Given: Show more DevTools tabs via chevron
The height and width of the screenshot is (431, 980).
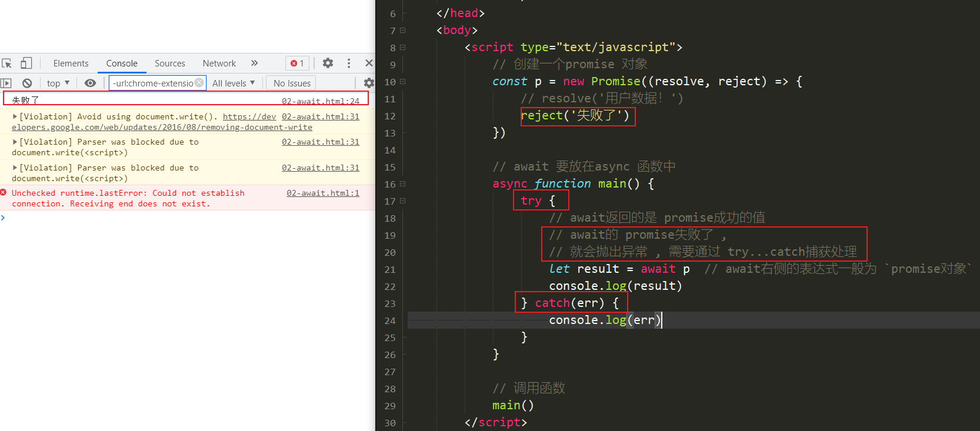Looking at the screenshot, I should point(254,63).
